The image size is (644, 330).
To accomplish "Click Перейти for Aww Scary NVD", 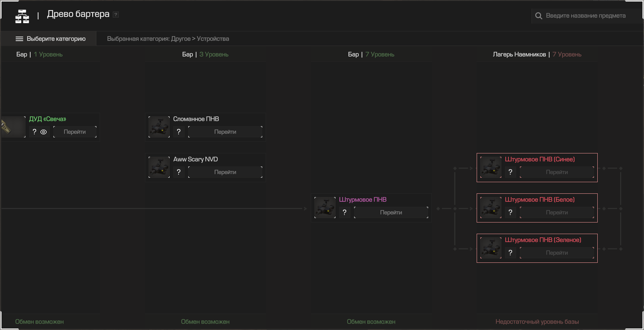I will point(225,172).
